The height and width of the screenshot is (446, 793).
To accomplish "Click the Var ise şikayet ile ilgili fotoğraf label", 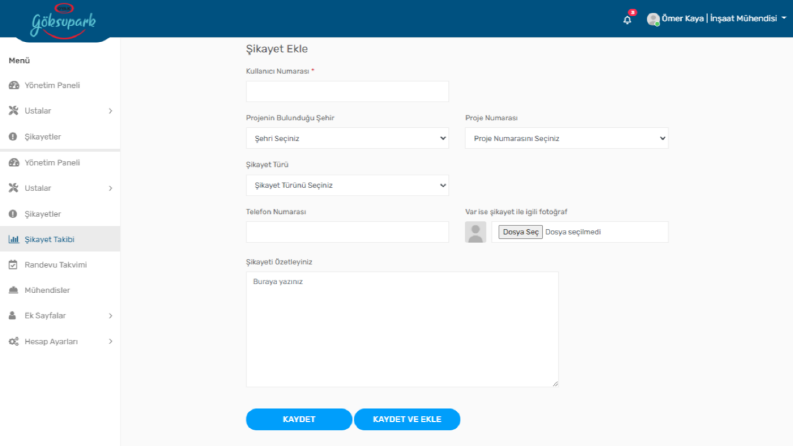I will (516, 212).
